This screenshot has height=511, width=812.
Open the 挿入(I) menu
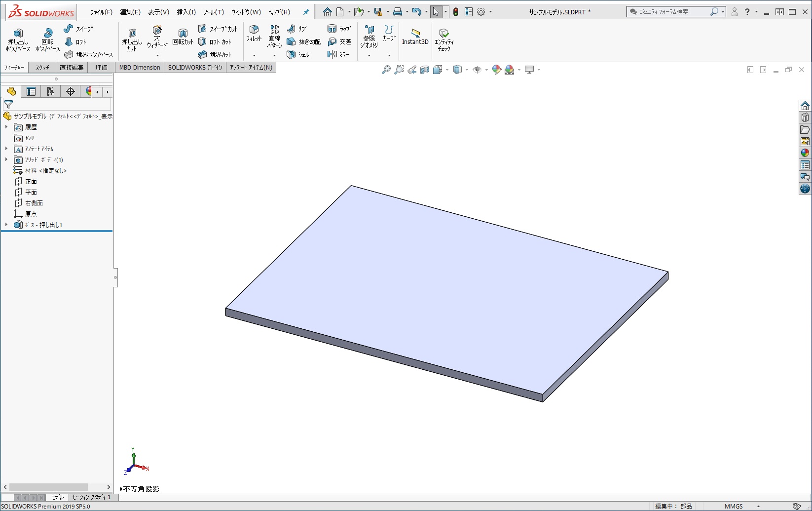(186, 12)
